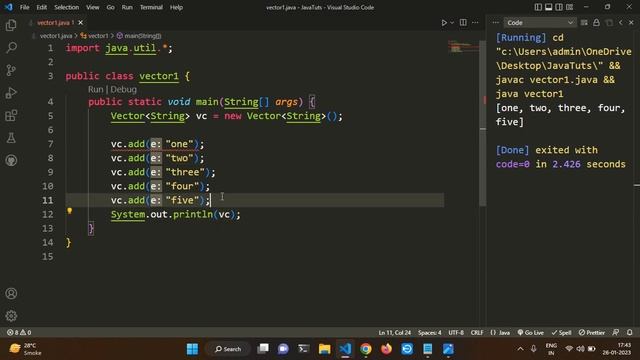Screen dimensions: 640x360
Task: Open the Testing flask view
Action: [x=11, y=138]
